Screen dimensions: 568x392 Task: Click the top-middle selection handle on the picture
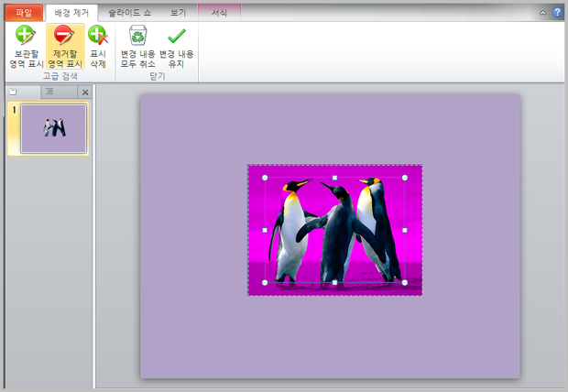[334, 178]
